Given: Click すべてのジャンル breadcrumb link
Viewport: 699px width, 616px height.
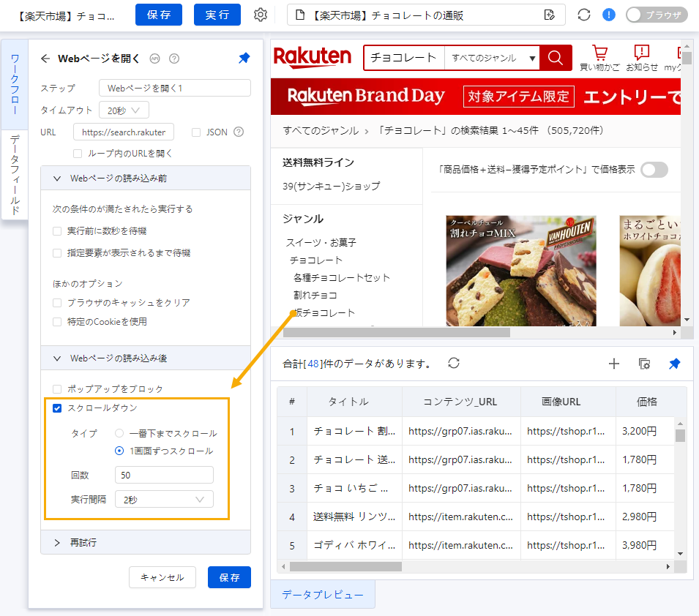Looking at the screenshot, I should 321,131.
